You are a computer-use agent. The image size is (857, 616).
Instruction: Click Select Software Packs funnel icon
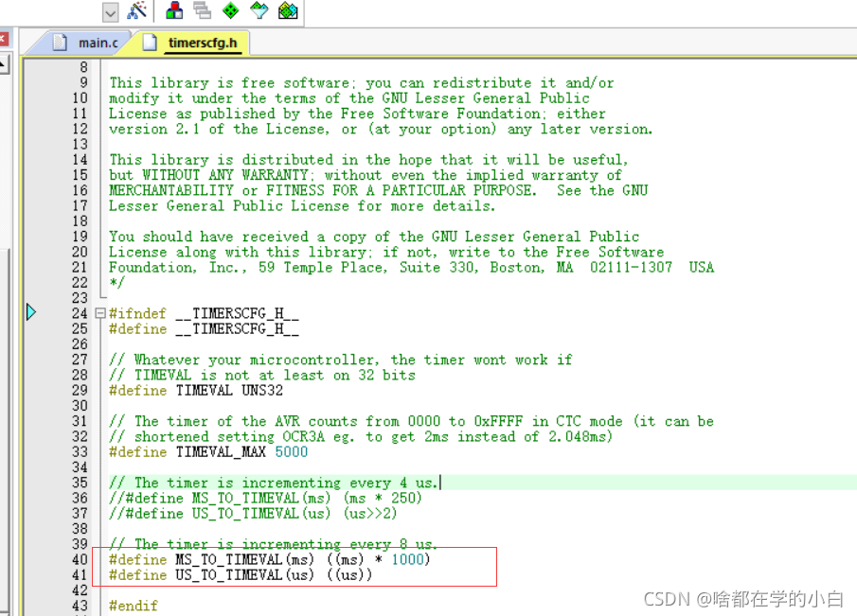coord(259,10)
